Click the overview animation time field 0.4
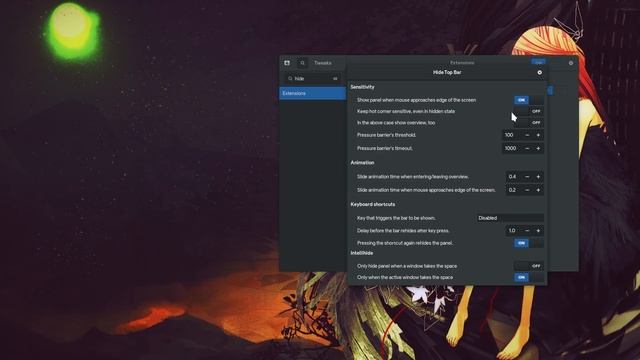Screen dimensions: 640x360 coord(513,177)
